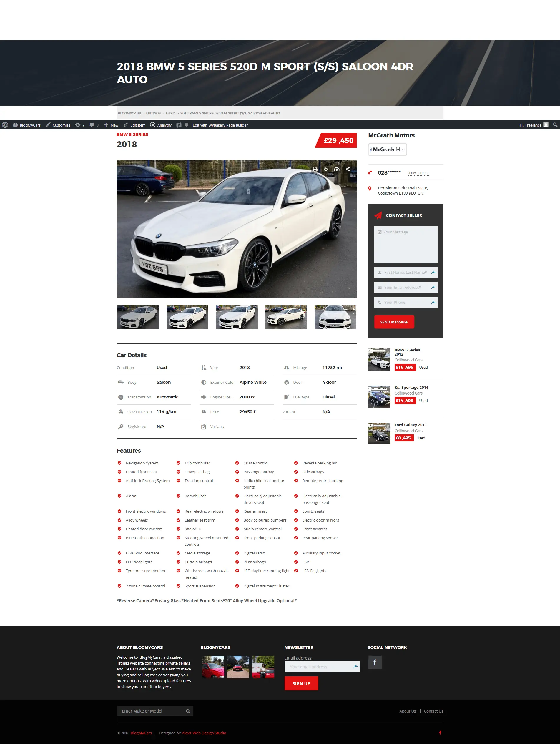Click the Yoast SEO icon in admin bar
Viewport: 560px width, 744px height.
pos(179,125)
